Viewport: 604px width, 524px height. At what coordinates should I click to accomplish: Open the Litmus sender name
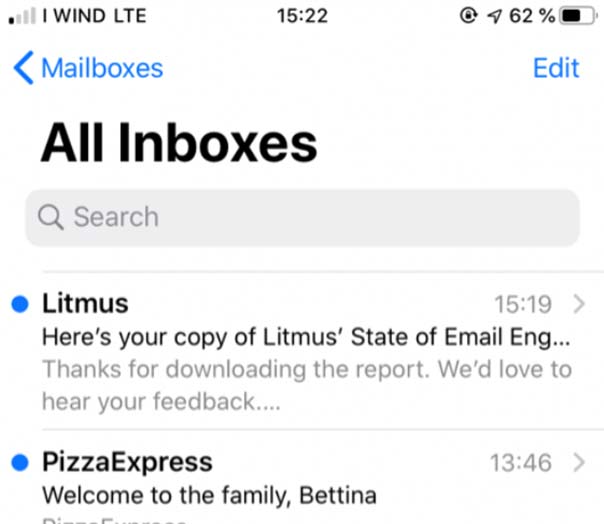point(85,303)
